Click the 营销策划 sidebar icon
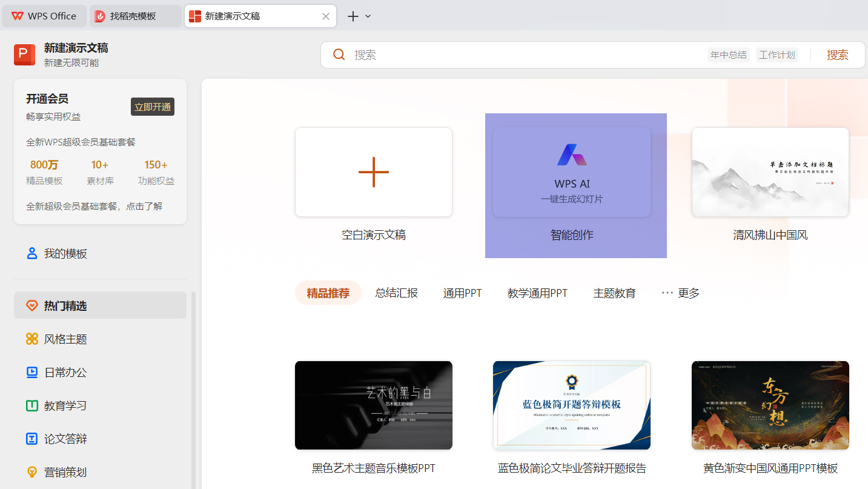The image size is (868, 489). [31, 472]
